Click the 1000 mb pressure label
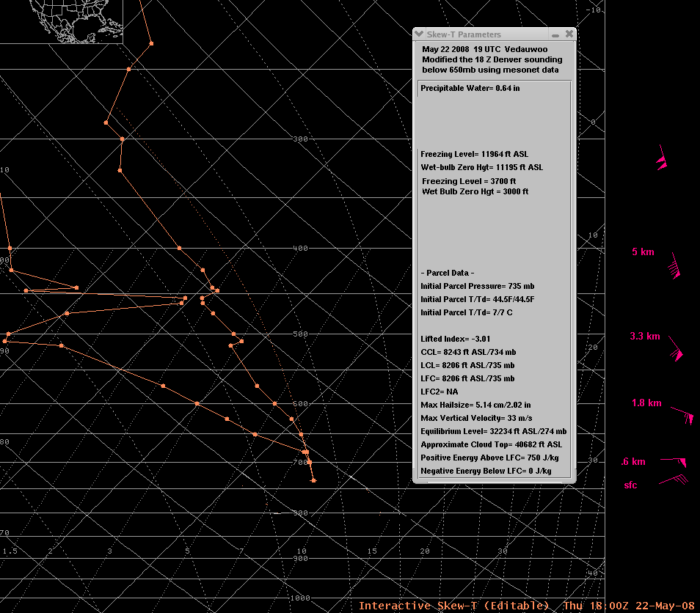700x613 pixels. click(300, 598)
